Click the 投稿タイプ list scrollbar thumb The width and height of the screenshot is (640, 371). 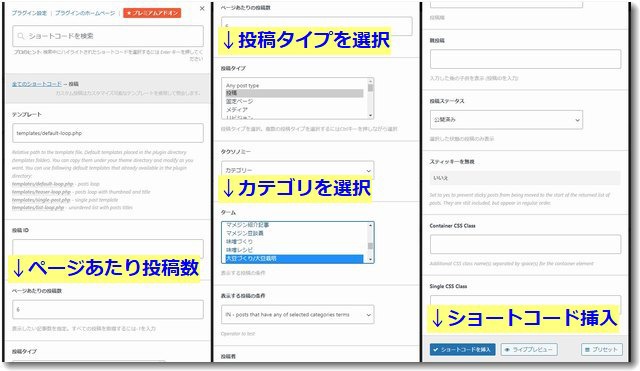tap(371, 88)
